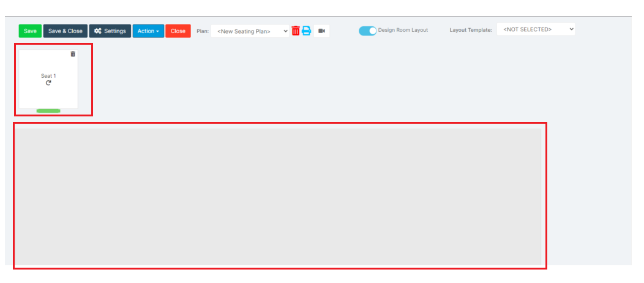This screenshot has width=644, height=283.
Task: Expand the Action dropdown menu
Action: pyautogui.click(x=148, y=31)
